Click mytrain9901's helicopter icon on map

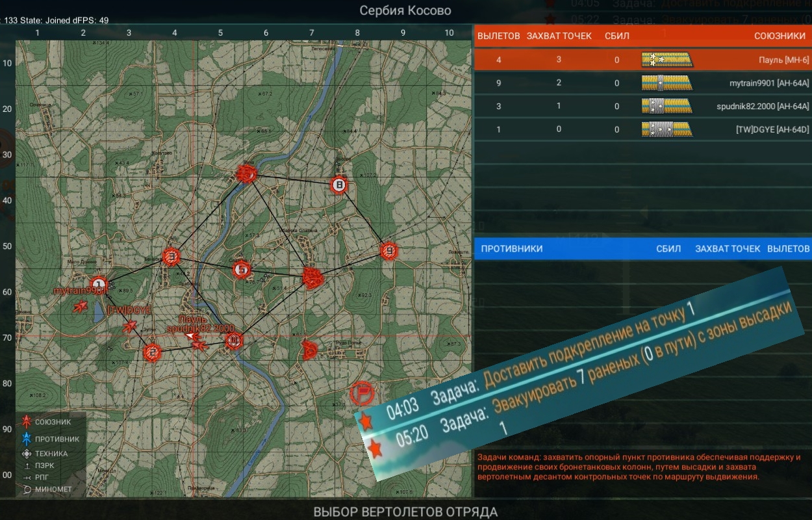pos(81,305)
